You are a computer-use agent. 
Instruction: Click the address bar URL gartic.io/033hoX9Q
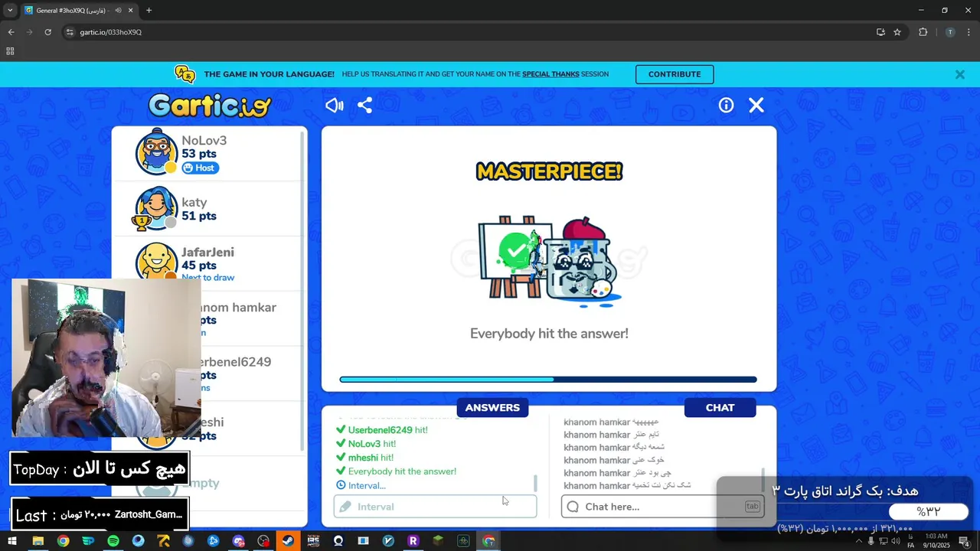point(111,32)
